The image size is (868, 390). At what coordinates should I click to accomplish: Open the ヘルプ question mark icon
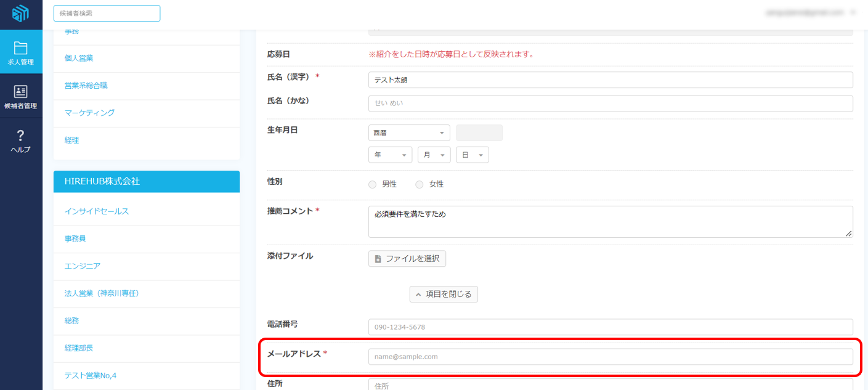tap(21, 136)
